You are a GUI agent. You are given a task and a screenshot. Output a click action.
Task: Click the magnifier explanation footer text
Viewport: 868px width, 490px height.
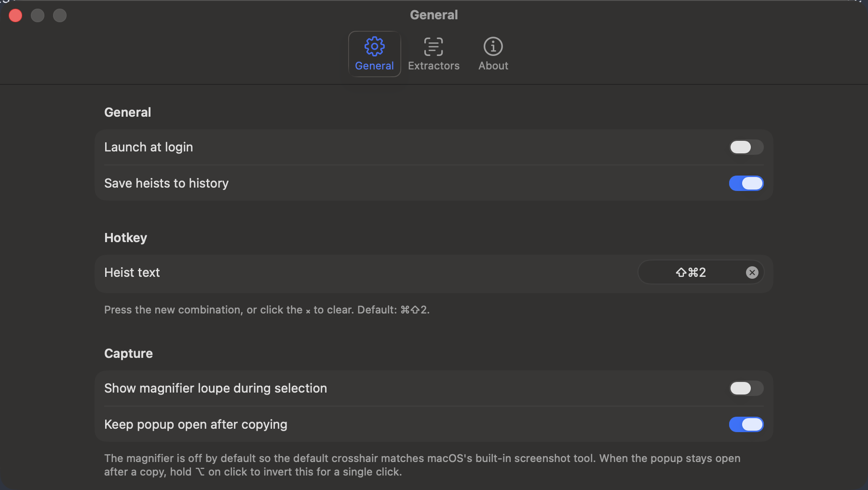[x=422, y=465]
